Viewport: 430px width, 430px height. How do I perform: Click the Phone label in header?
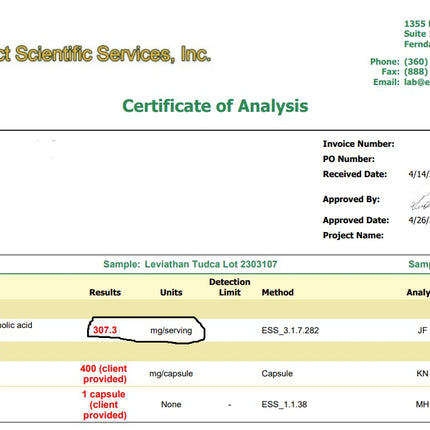click(x=385, y=62)
